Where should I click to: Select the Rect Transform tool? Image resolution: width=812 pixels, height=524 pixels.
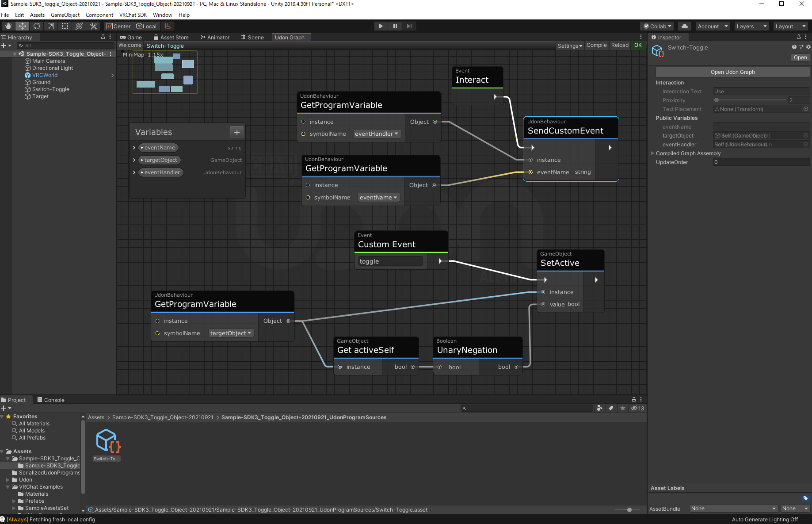tap(65, 26)
